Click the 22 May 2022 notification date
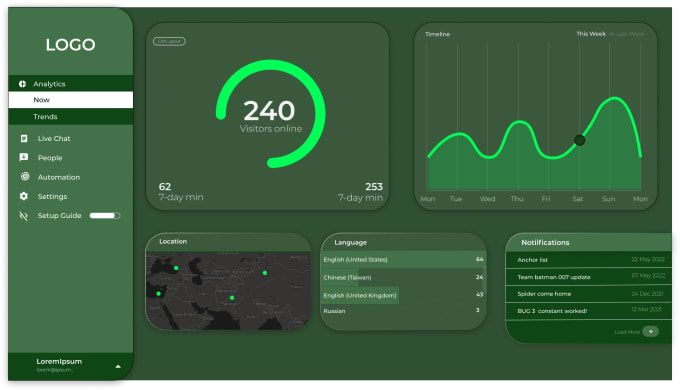680x390 pixels. [x=648, y=259]
